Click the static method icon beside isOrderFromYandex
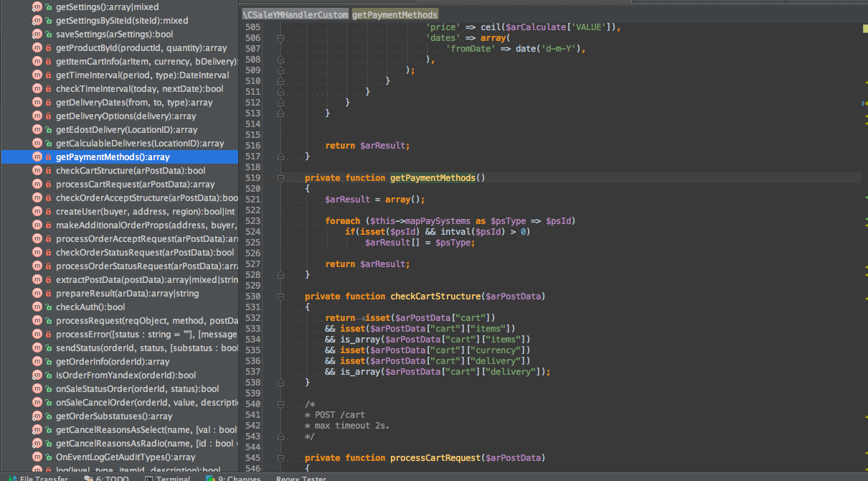 pyautogui.click(x=37, y=375)
